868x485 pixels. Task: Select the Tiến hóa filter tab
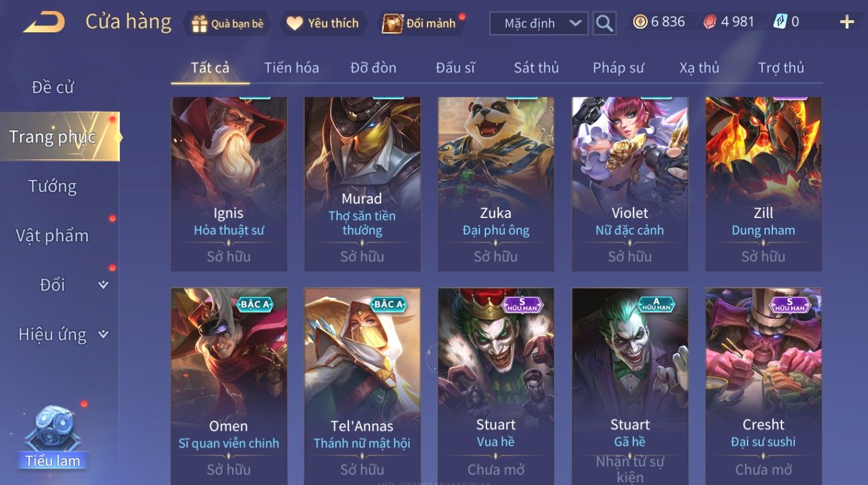(291, 68)
